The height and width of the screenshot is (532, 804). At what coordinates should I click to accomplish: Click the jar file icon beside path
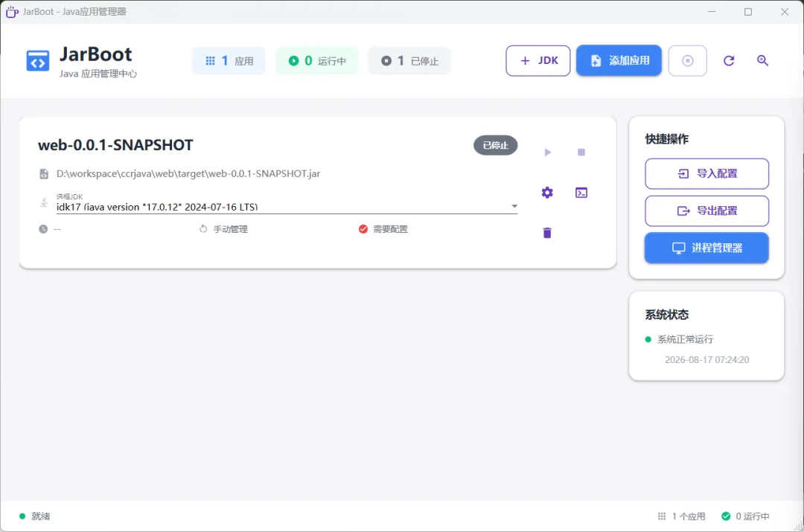point(44,174)
